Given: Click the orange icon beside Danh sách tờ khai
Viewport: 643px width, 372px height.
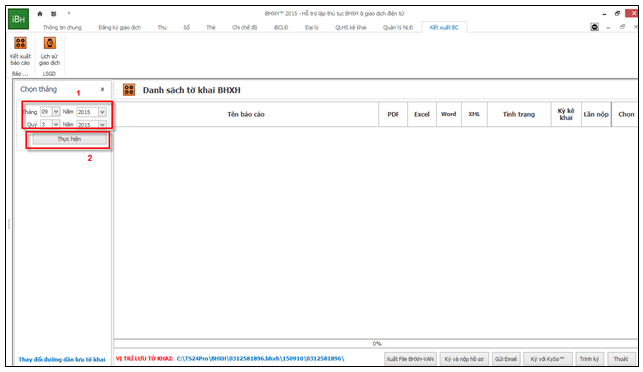Looking at the screenshot, I should [129, 90].
